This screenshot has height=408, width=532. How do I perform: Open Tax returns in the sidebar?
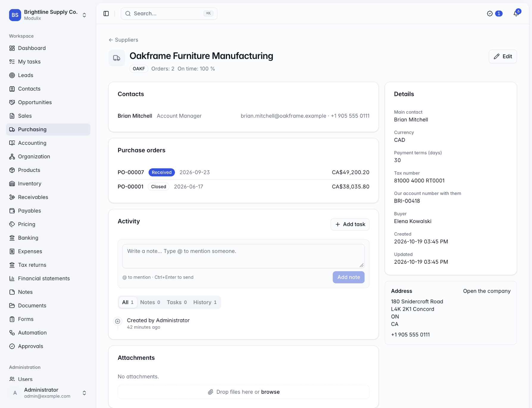48,265
